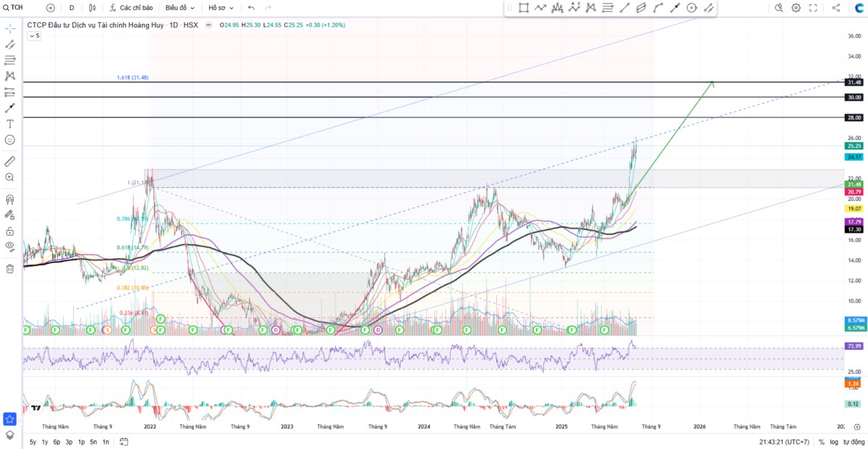Open the TCH symbol search
Screen dimensions: 868x449
click(14, 7)
